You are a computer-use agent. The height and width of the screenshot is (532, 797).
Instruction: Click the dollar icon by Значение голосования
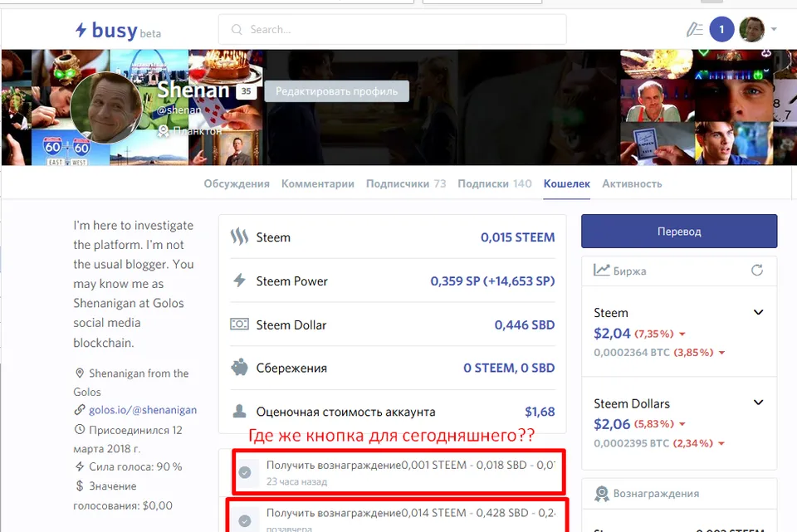click(x=80, y=486)
